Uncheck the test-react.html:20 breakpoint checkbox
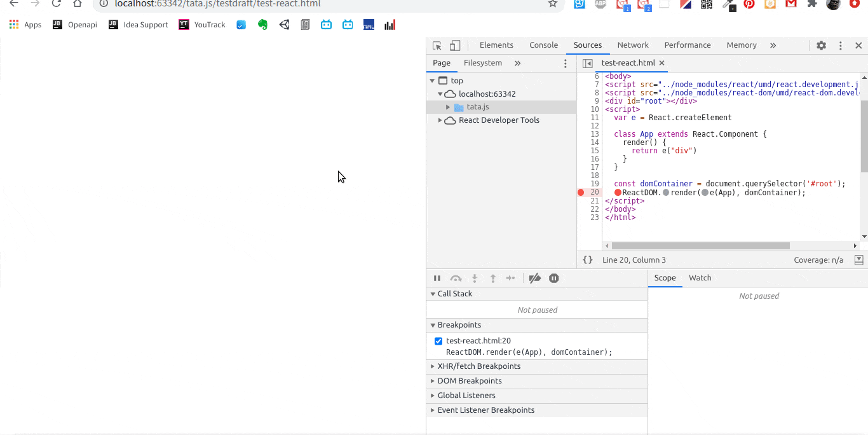 click(x=438, y=341)
